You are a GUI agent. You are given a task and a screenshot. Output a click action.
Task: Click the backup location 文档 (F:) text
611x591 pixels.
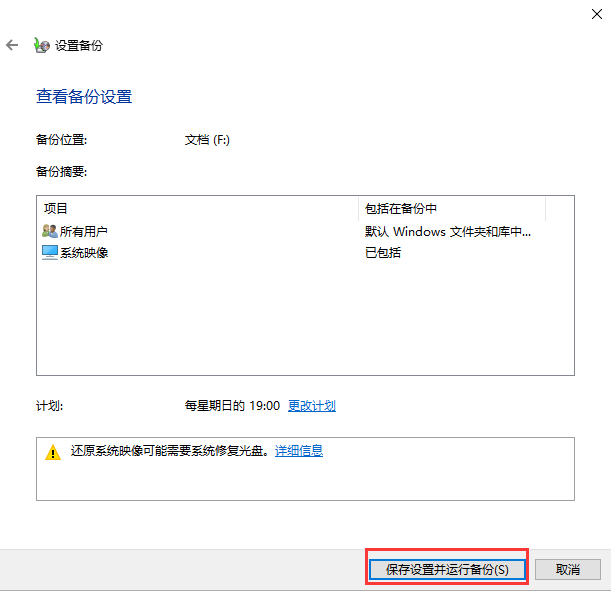[x=207, y=140]
